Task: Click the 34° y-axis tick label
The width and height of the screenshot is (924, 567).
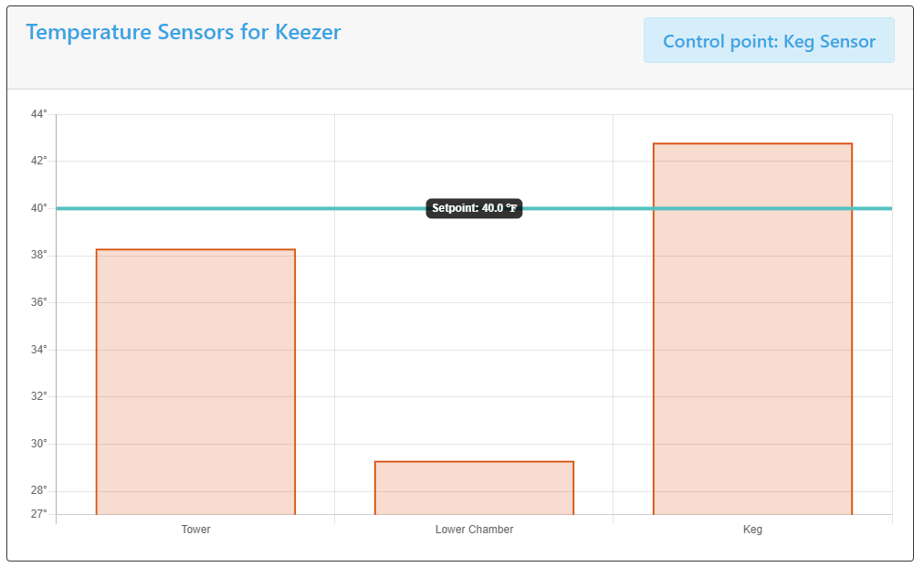Action: coord(39,350)
